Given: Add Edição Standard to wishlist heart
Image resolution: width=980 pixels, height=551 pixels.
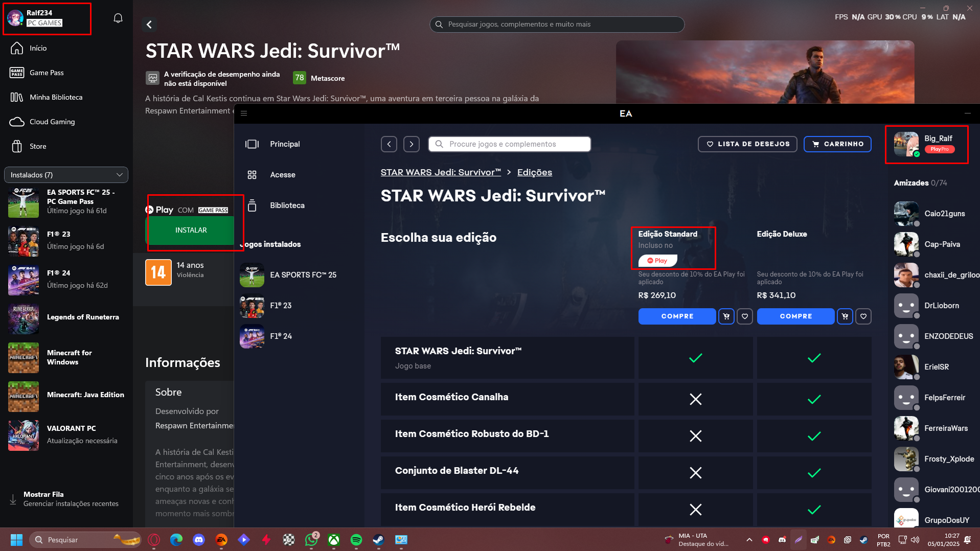Looking at the screenshot, I should coord(745,316).
